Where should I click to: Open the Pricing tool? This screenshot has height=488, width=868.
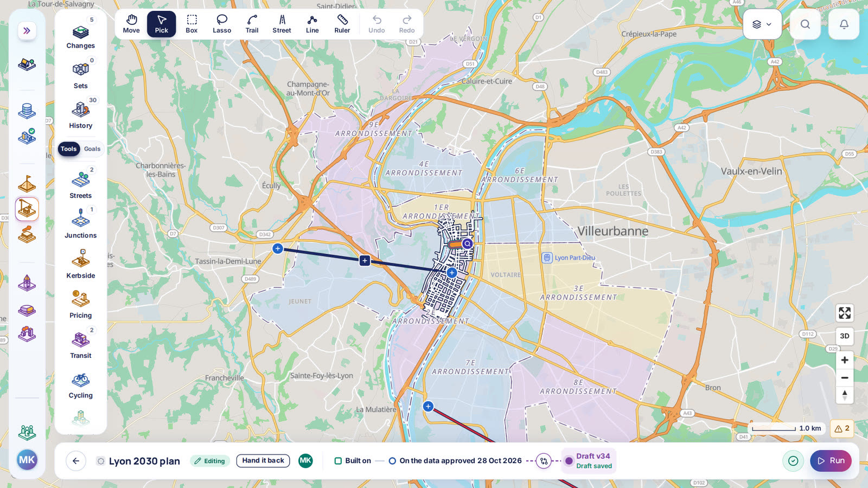[81, 304]
